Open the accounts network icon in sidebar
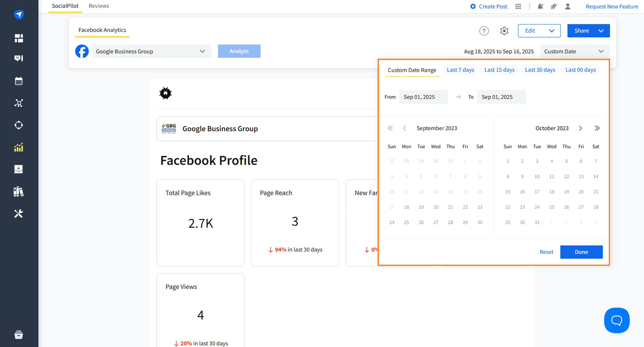 (x=19, y=103)
